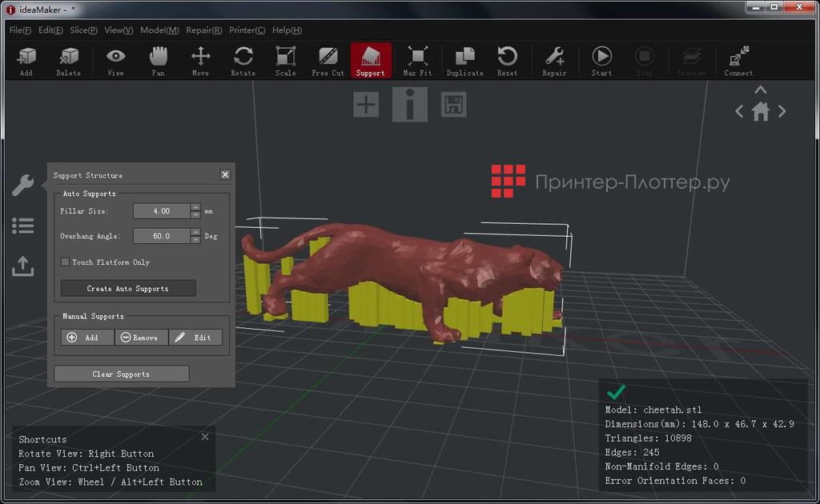820x504 pixels.
Task: Toggle off the active Support tool
Action: [370, 60]
